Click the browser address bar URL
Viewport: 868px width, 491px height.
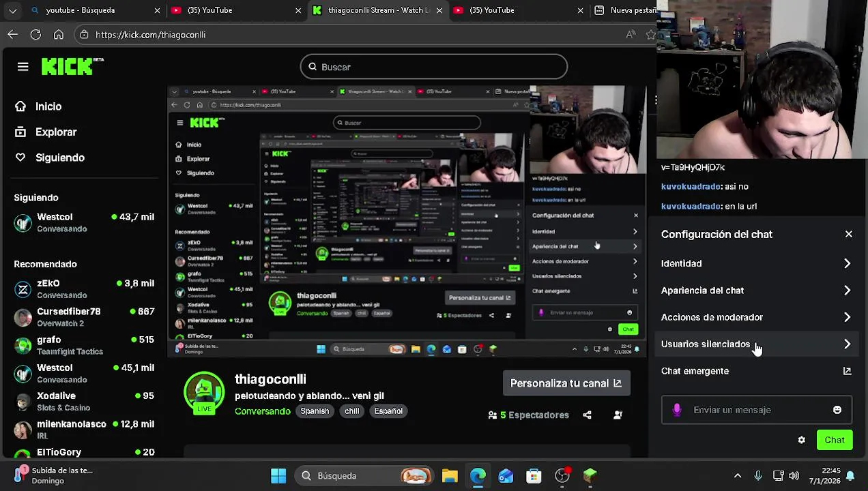pyautogui.click(x=151, y=34)
